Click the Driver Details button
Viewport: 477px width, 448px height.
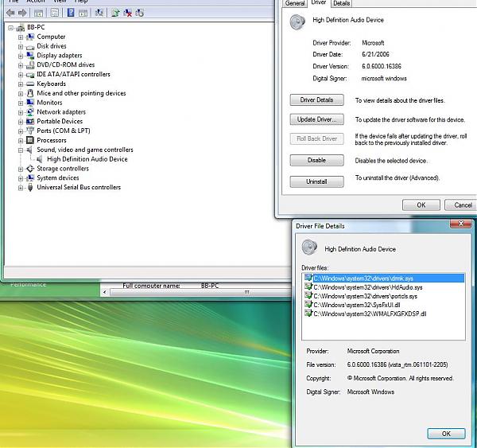[x=316, y=100]
